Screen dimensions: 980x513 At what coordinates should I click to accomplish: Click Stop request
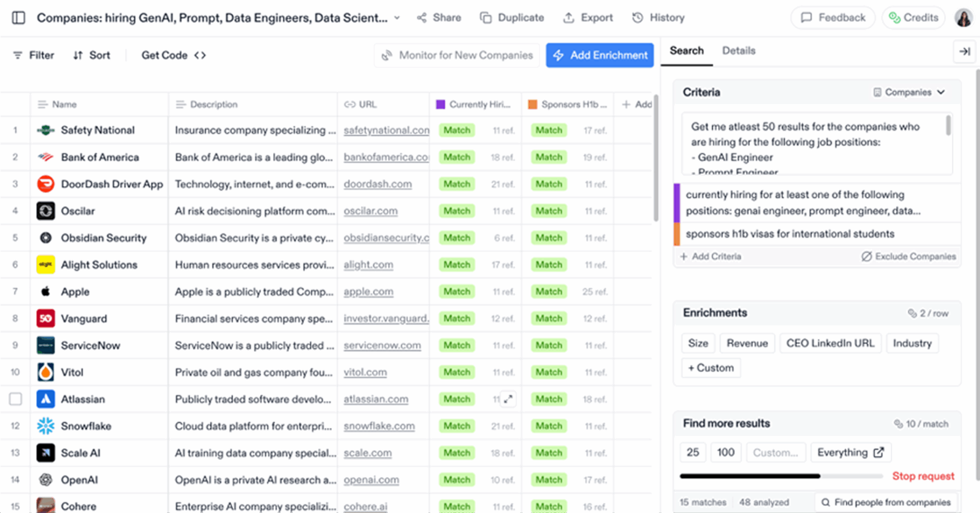[923, 476]
